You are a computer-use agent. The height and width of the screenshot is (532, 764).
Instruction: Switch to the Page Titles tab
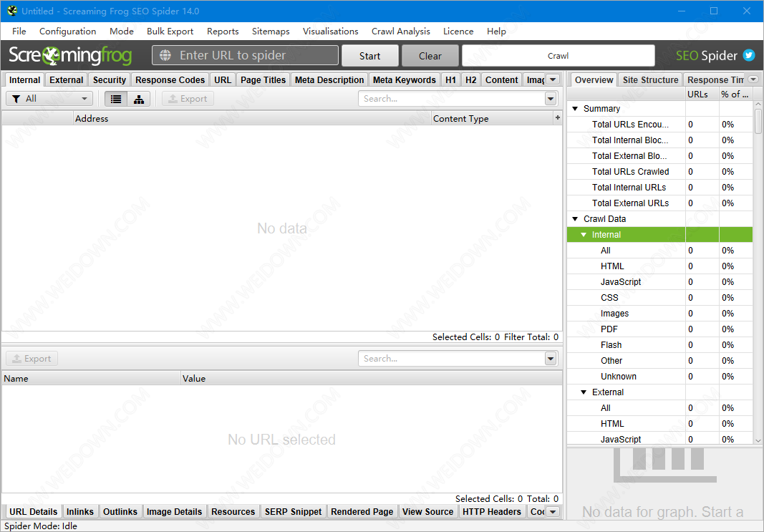263,80
